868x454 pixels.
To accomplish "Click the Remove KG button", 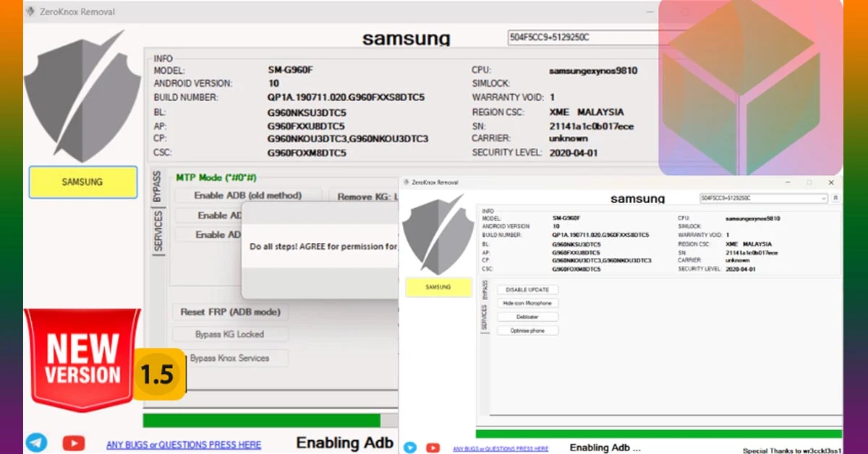I will (364, 196).
